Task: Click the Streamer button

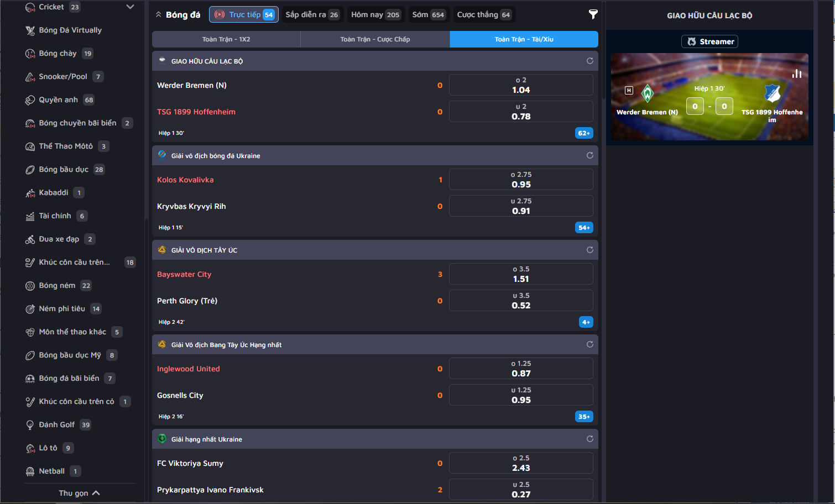Action: (709, 41)
